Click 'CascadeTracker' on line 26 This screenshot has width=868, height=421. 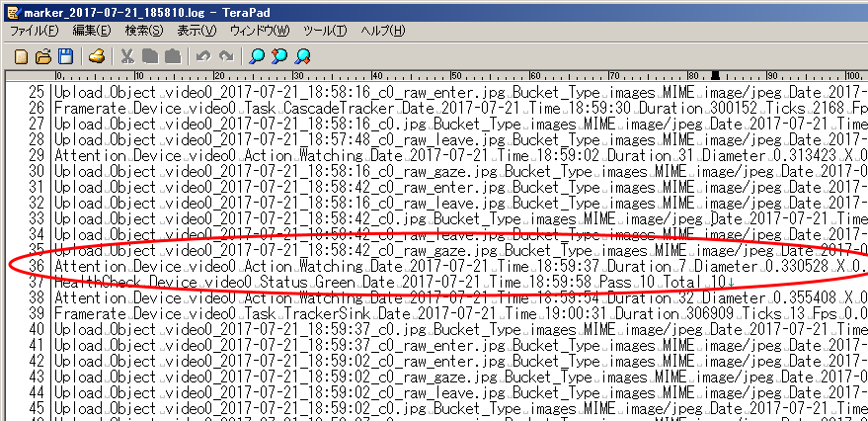point(339,108)
